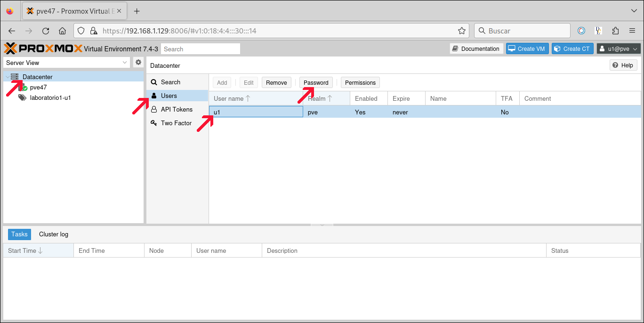The height and width of the screenshot is (323, 644).
Task: Switch to the Tasks tab
Action: [x=19, y=234]
